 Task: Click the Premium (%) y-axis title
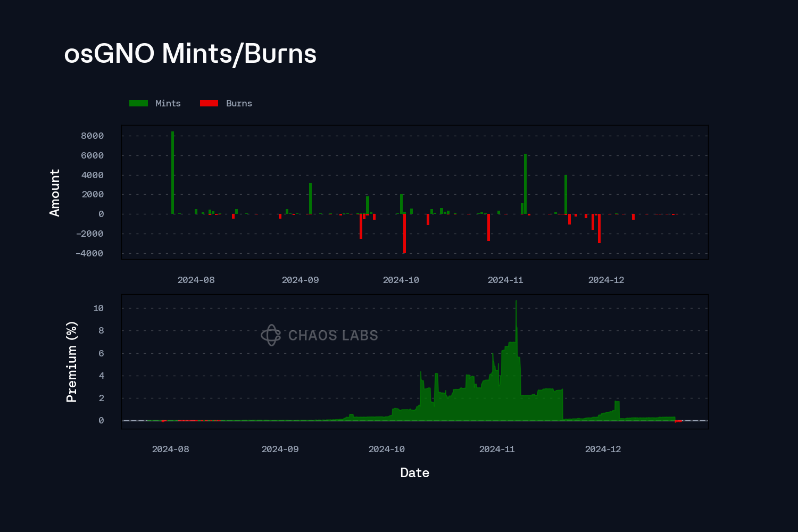pos(71,362)
